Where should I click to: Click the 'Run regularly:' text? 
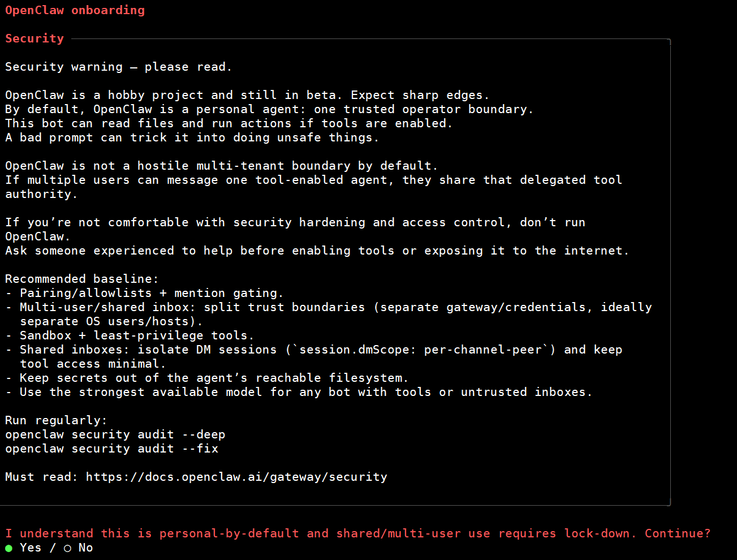point(56,420)
